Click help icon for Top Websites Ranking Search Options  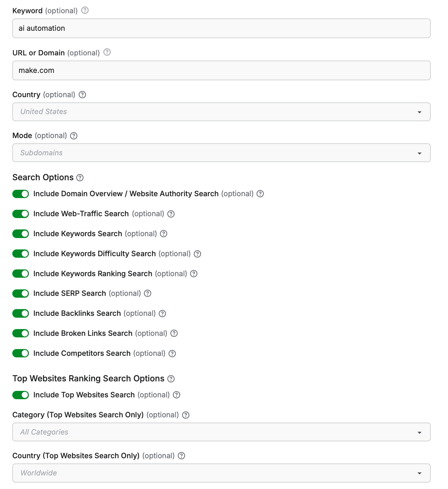171,379
